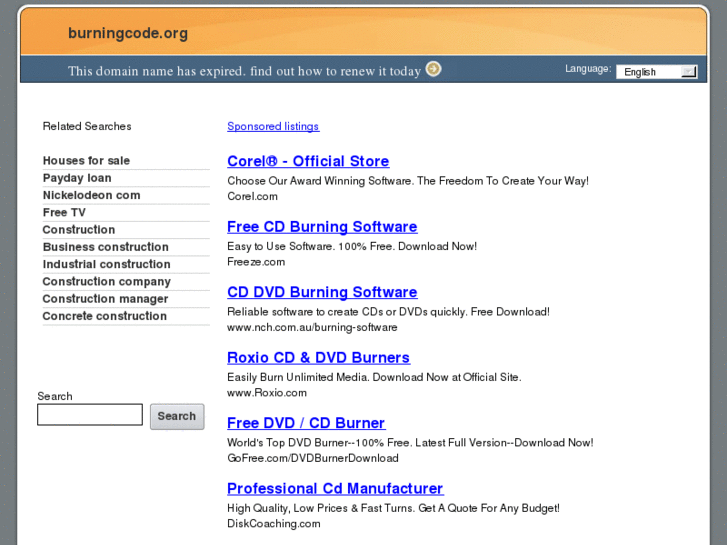Click the Corel.com display URL

252,196
